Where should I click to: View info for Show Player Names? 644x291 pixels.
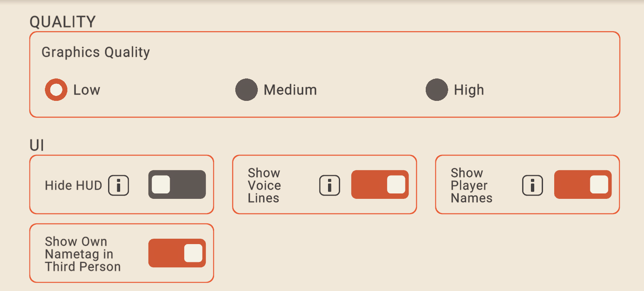pos(533,185)
